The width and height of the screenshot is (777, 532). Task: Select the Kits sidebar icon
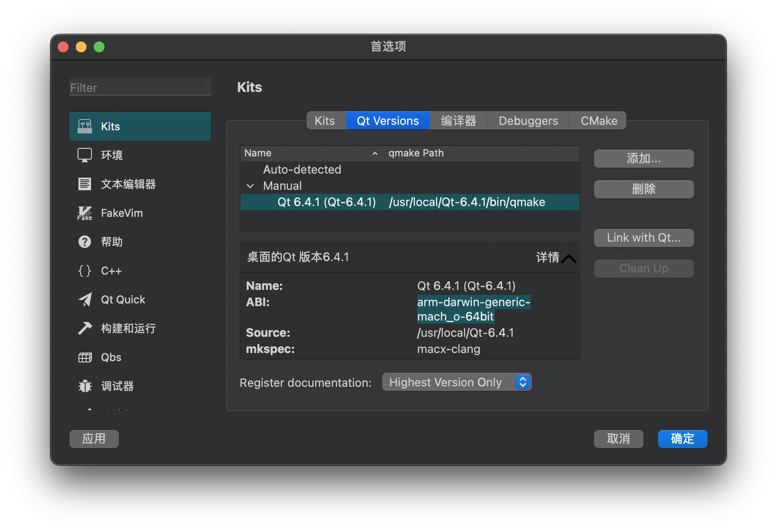(85, 126)
